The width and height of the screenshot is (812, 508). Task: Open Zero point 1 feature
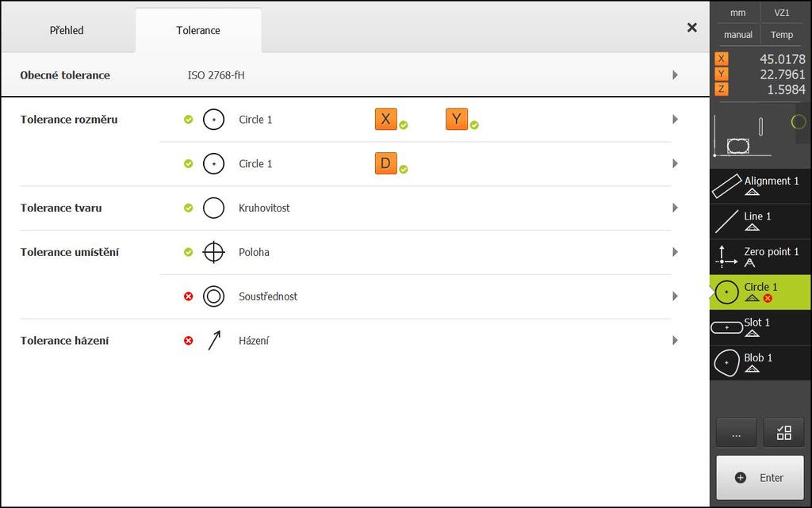coord(760,257)
